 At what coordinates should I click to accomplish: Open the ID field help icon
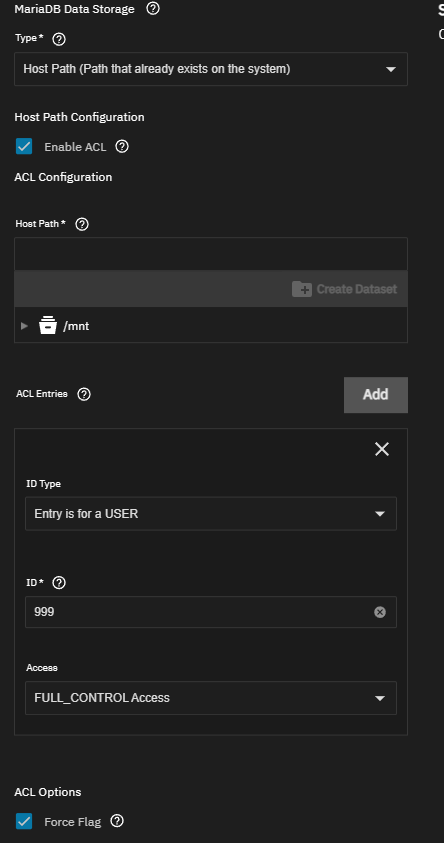click(x=59, y=583)
